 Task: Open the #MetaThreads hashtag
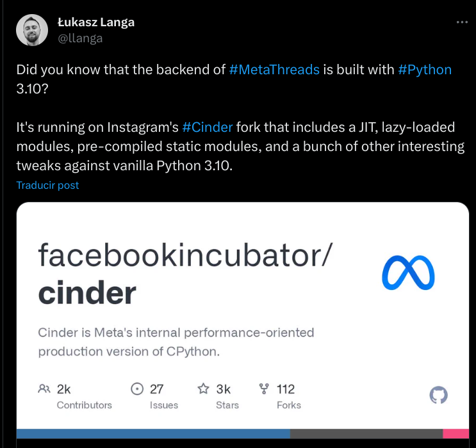click(x=274, y=70)
